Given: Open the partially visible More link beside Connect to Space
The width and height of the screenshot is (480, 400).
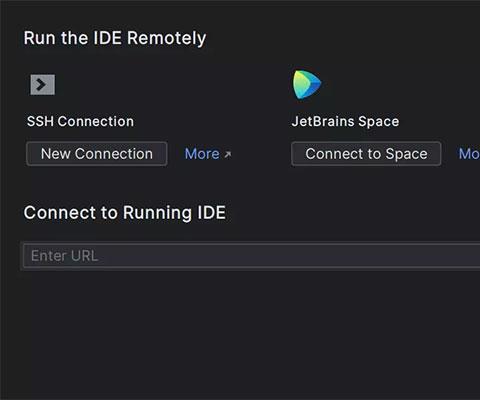Looking at the screenshot, I should point(469,154).
